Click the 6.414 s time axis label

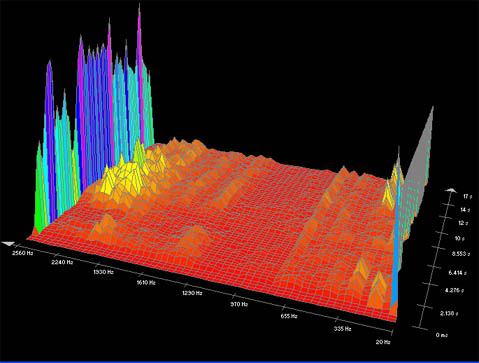tap(458, 273)
